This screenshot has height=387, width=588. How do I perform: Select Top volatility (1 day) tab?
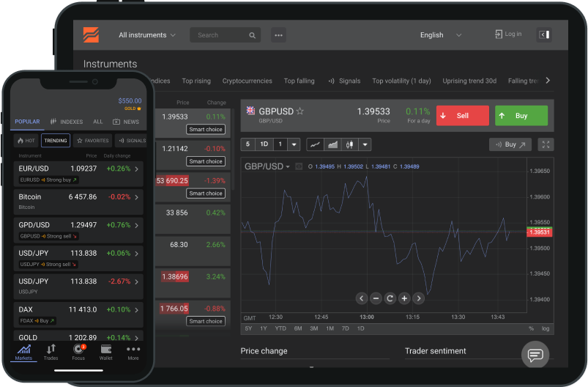401,81
